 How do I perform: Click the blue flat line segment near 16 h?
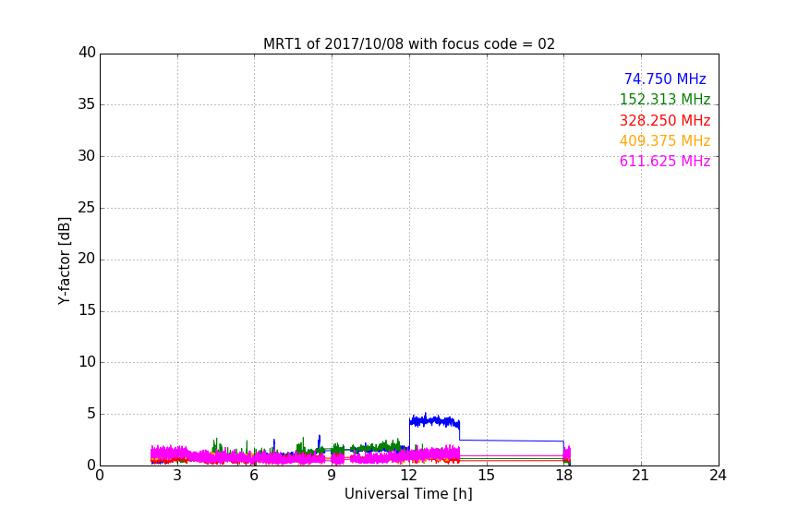[x=512, y=441]
